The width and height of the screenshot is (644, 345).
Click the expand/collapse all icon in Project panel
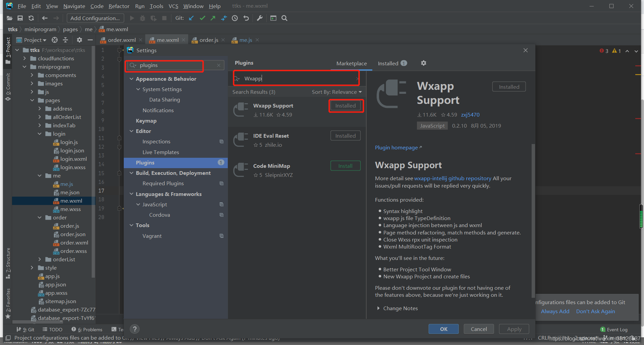[x=65, y=40]
